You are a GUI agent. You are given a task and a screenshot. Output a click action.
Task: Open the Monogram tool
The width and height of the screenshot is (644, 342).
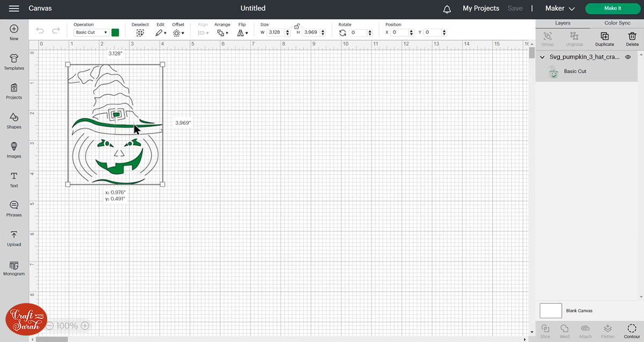pos(14,267)
